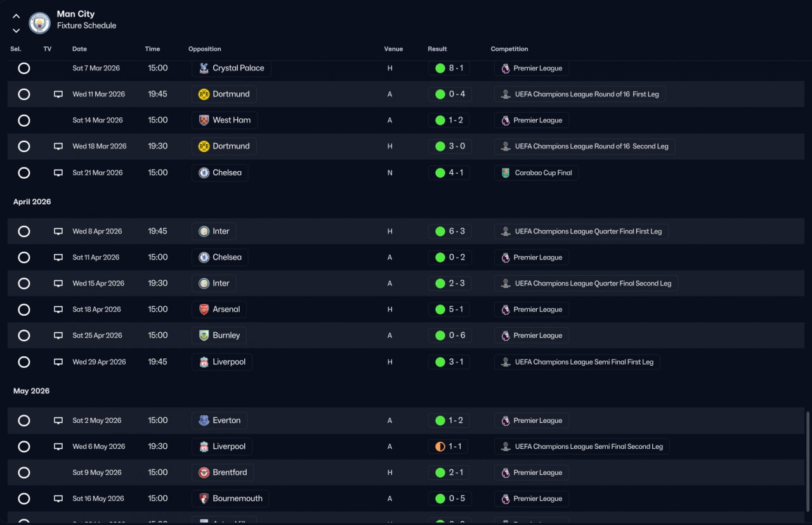Image resolution: width=812 pixels, height=525 pixels.
Task: Click the Sel. column header
Action: point(16,49)
